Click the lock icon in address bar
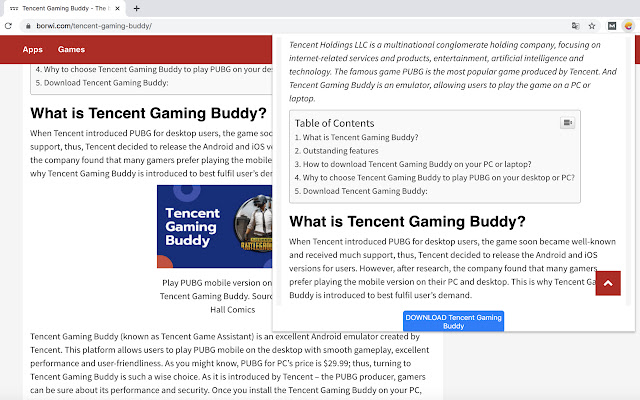The image size is (640, 400). [x=28, y=26]
